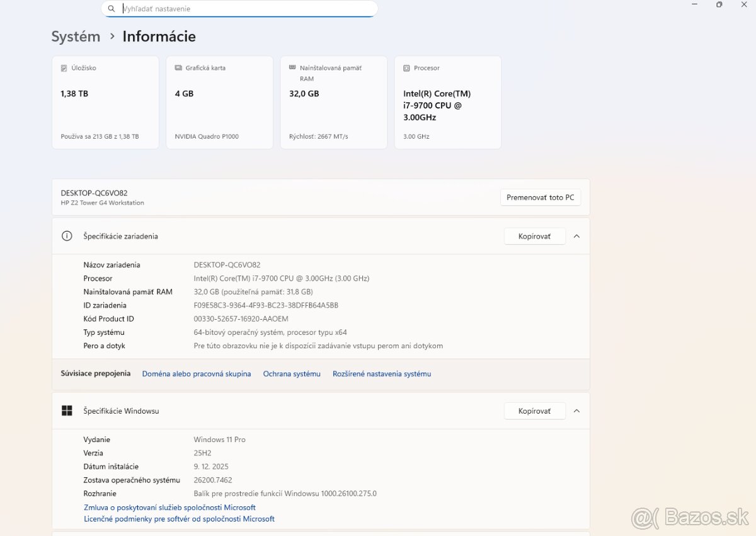756x536 pixels.
Task: Click the Procesor chip icon
Action: 406,68
